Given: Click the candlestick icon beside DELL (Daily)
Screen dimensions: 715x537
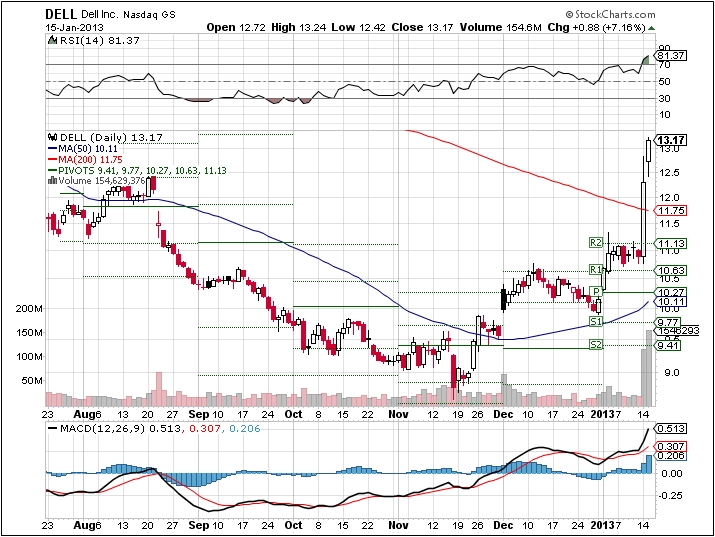Looking at the screenshot, I should coord(52,137).
